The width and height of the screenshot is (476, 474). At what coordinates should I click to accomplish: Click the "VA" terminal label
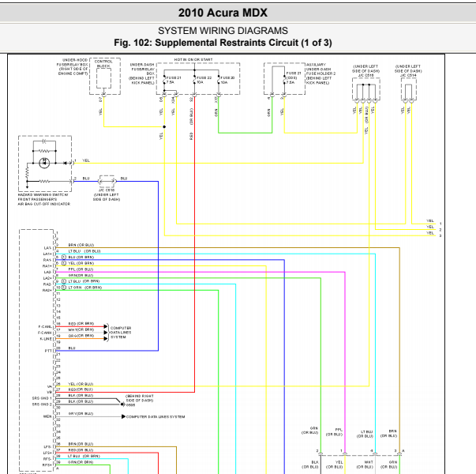click(50, 386)
